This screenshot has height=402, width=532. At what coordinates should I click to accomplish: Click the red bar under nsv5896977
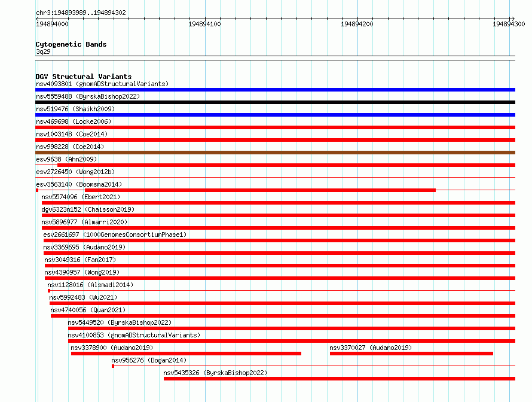[278, 228]
